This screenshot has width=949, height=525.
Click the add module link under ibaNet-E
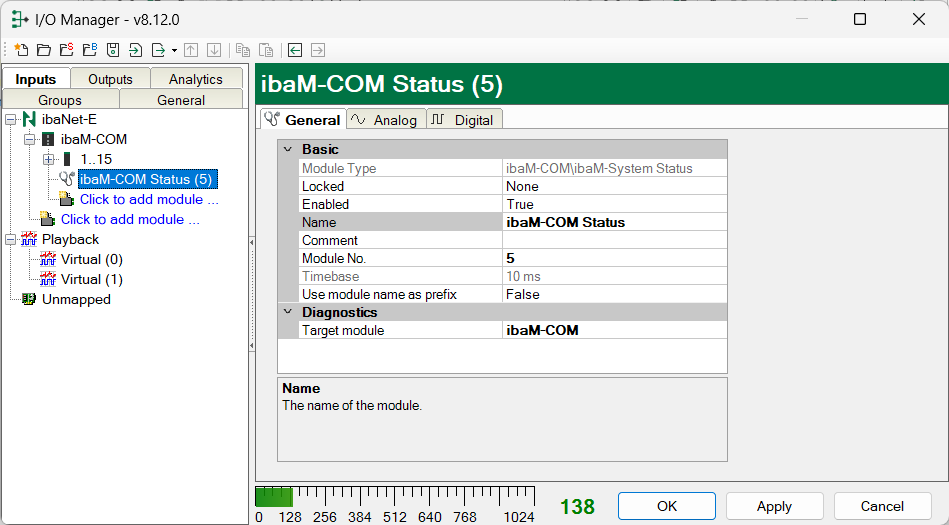130,219
